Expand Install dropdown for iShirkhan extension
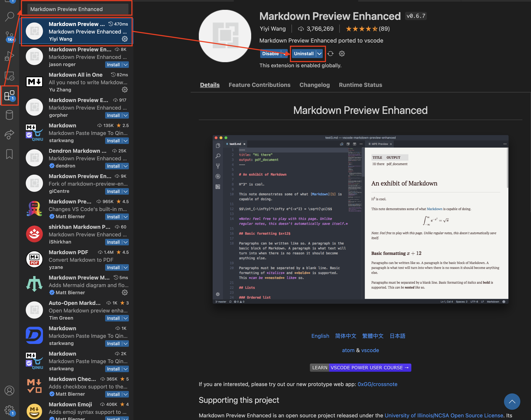 (125, 242)
